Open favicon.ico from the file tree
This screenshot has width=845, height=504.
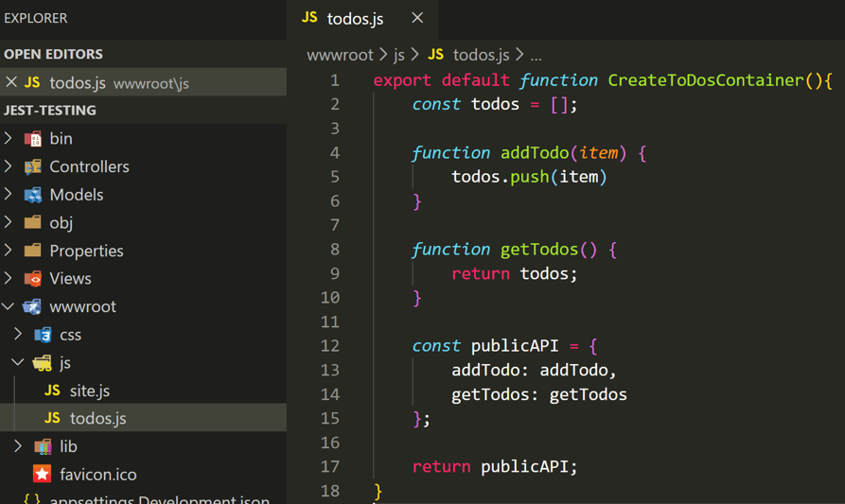click(x=97, y=475)
